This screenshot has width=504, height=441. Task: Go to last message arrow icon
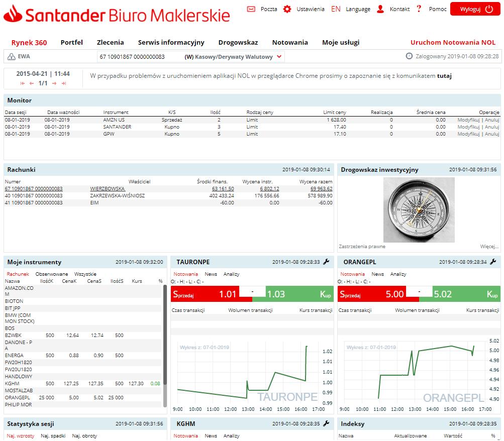[x=64, y=83]
